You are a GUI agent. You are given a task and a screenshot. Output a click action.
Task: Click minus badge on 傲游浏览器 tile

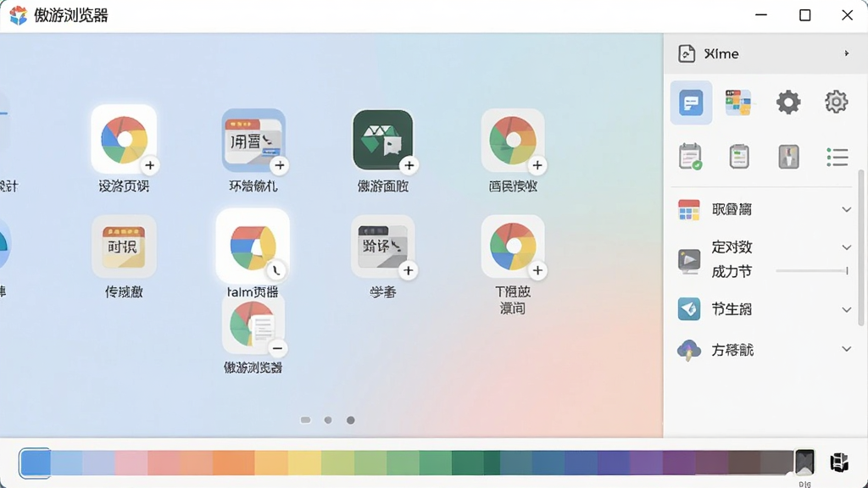point(277,348)
